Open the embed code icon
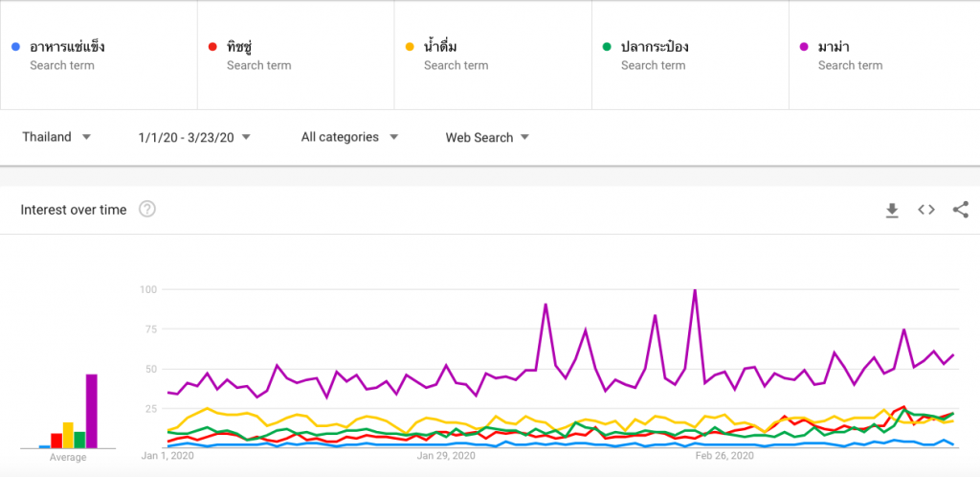The image size is (980, 477). click(926, 210)
